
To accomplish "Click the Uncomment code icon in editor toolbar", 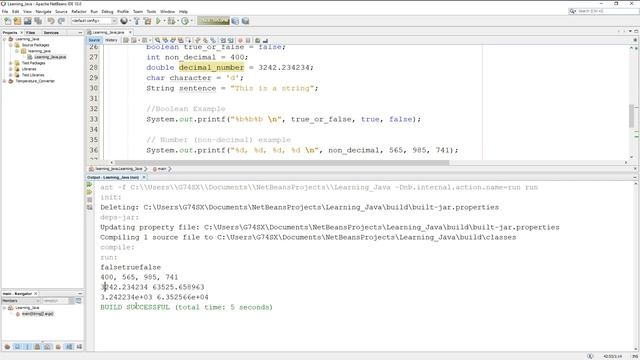I will (x=265, y=40).
